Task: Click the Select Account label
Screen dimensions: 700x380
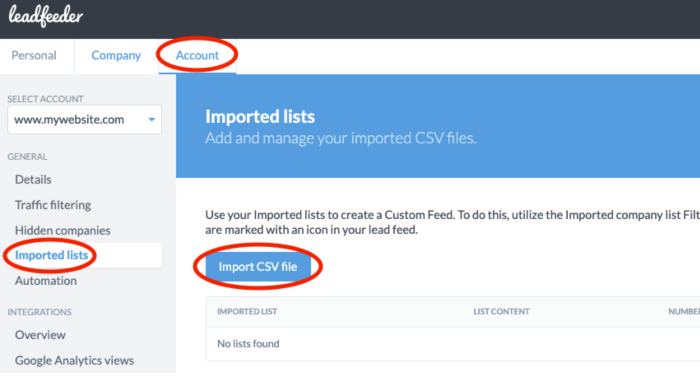Action: [x=45, y=99]
